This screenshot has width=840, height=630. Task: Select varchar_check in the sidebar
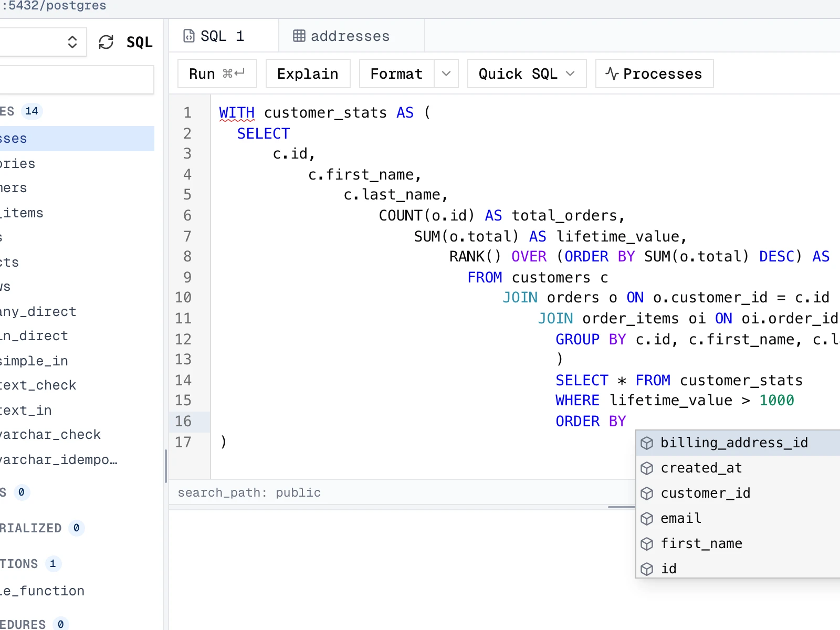50,434
